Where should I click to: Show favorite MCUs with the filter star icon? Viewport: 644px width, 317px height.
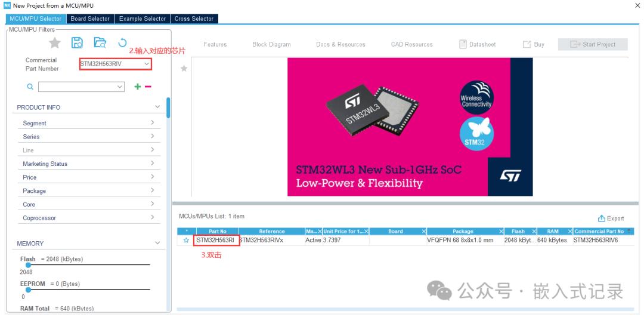click(55, 43)
